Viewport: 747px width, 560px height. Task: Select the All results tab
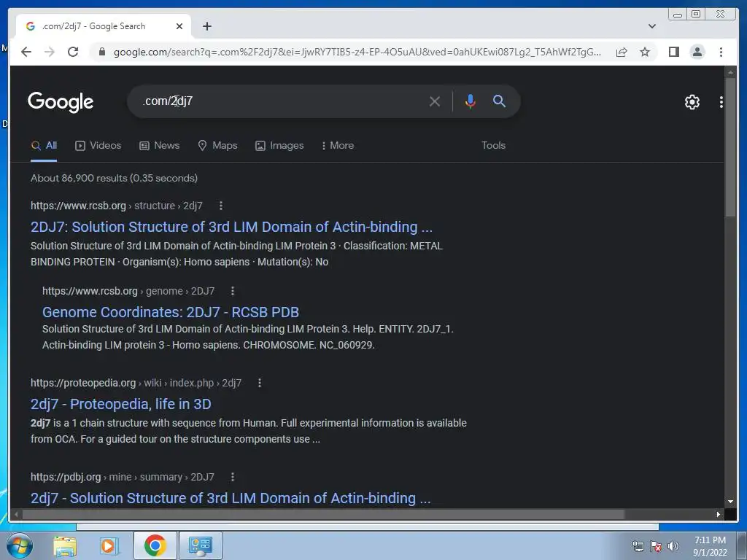pos(44,145)
